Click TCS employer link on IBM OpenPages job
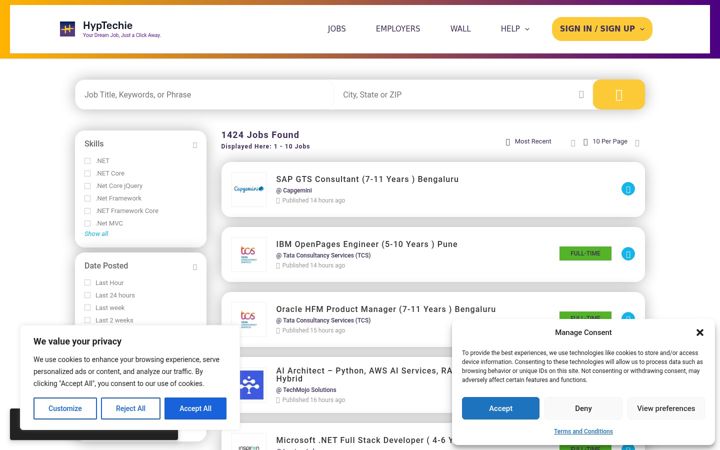 coord(323,255)
